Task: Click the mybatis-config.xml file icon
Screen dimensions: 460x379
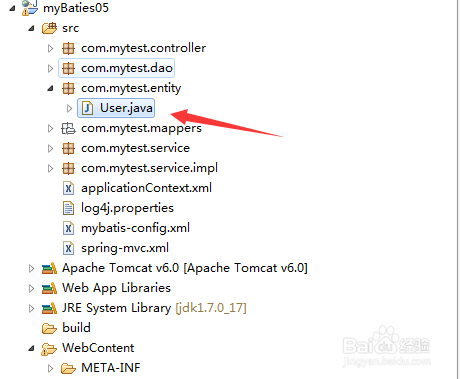Action: (68, 228)
